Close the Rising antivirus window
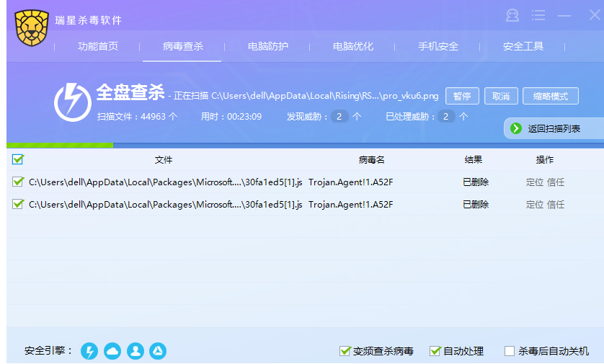This screenshot has width=604, height=364. point(595,15)
